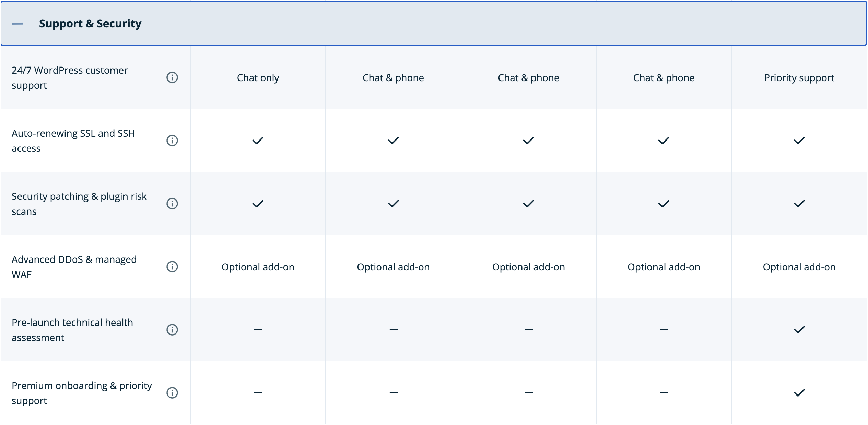Screen dimensions: 868x425
Task: Click SSL checkmark in the first plan column
Action: [258, 141]
